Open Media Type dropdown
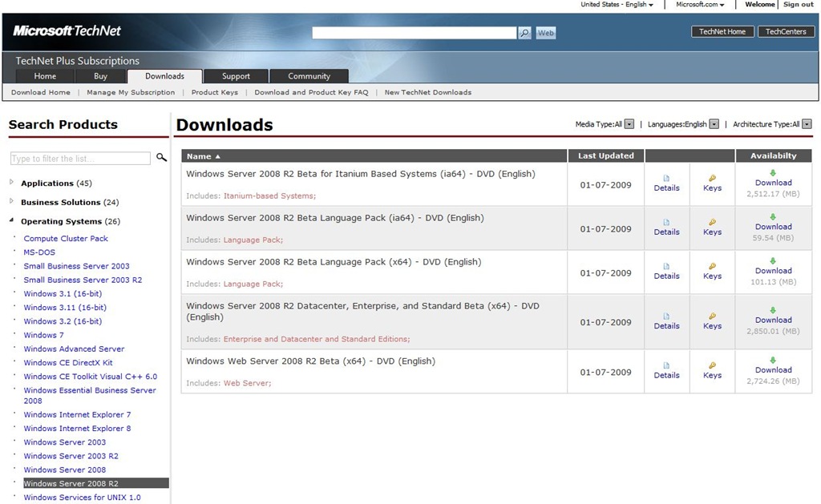 629,124
